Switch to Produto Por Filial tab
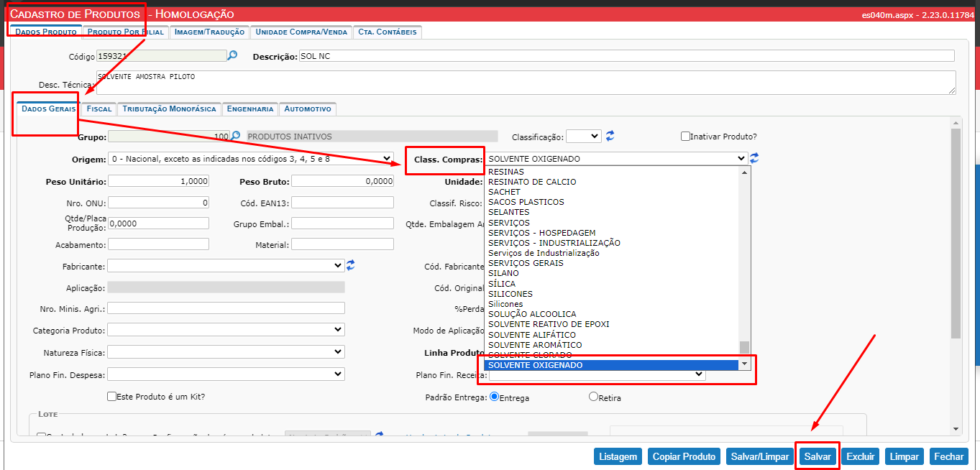Screen dimensions: 980x470 click(126, 32)
